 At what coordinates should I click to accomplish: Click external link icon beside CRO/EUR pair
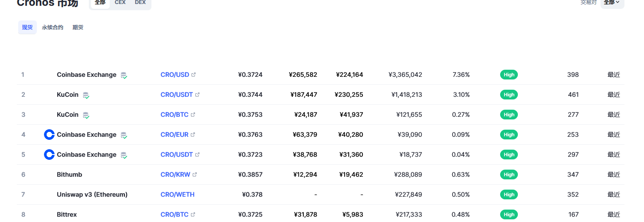(193, 135)
